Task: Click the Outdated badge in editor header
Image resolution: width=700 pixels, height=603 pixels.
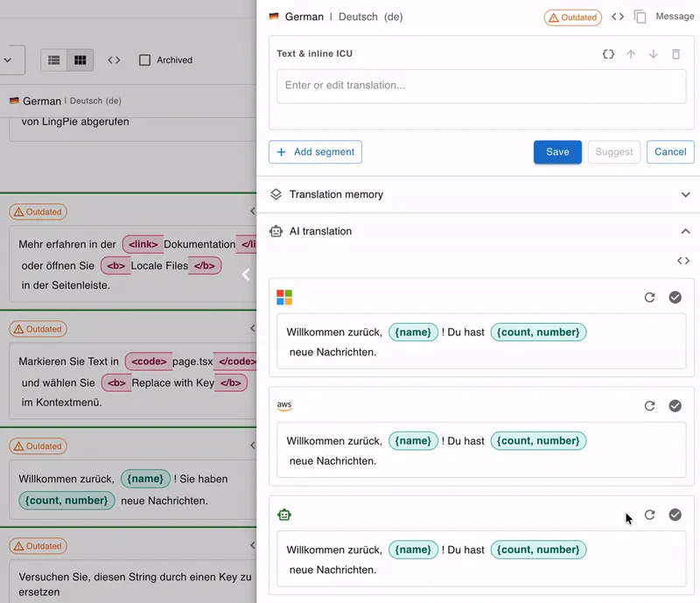Action: click(x=572, y=18)
